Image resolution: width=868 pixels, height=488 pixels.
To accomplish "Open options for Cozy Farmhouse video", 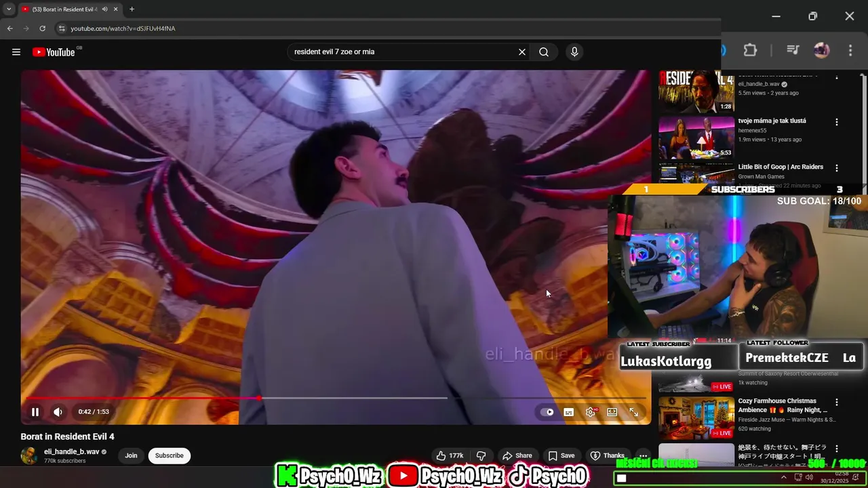I will coord(836,402).
